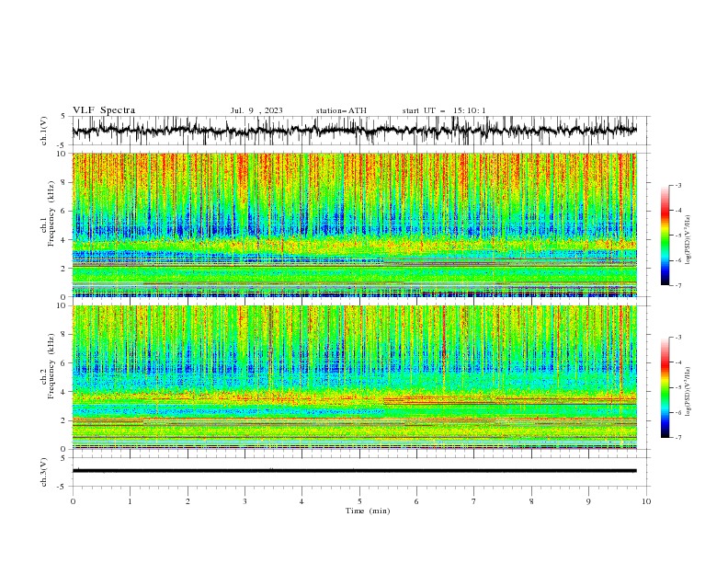The image size is (728, 563).
Task: Click the '-3' label on upper colorbar
Action: pos(677,185)
